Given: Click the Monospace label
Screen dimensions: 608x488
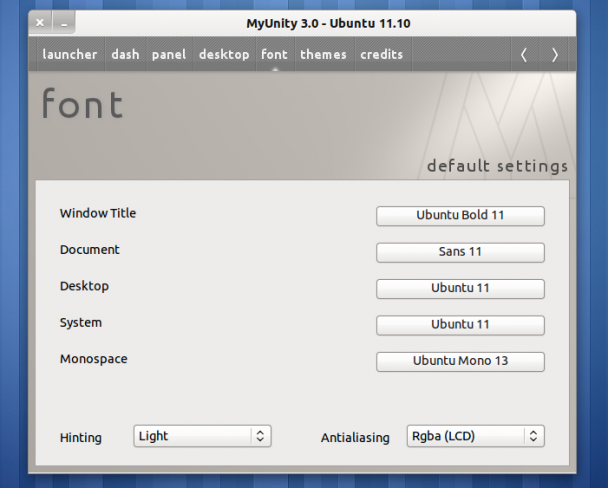Looking at the screenshot, I should (x=93, y=359).
